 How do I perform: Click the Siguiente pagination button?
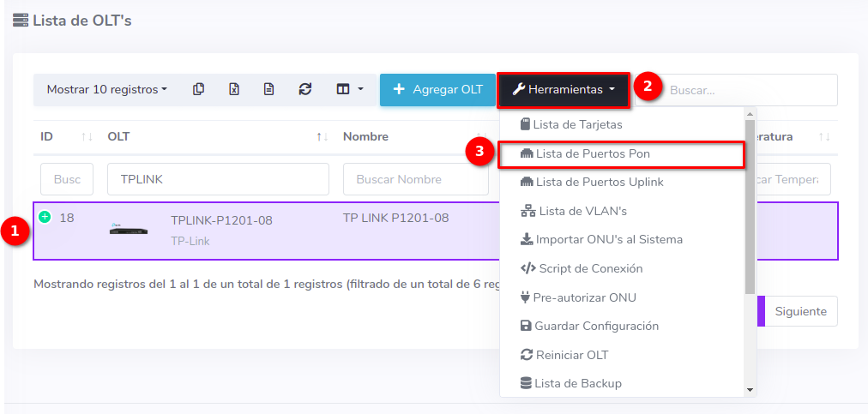coord(800,311)
